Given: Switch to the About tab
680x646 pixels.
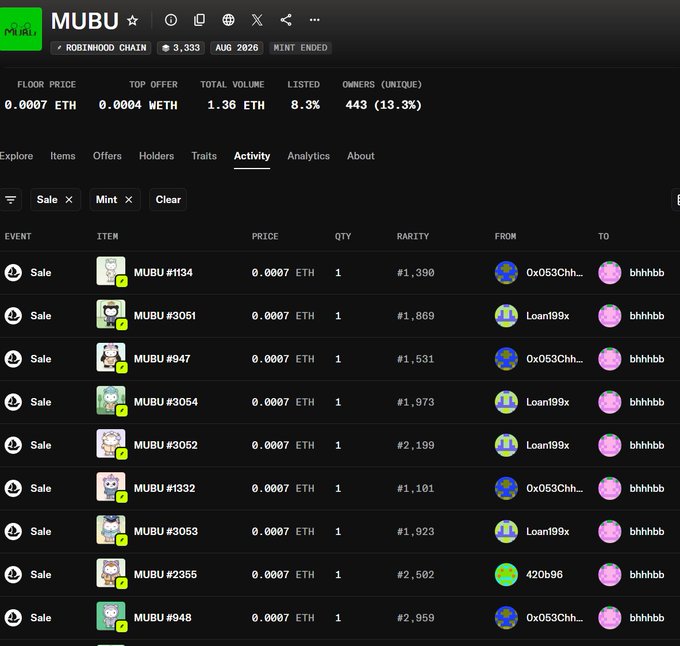Looking at the screenshot, I should coord(361,156).
